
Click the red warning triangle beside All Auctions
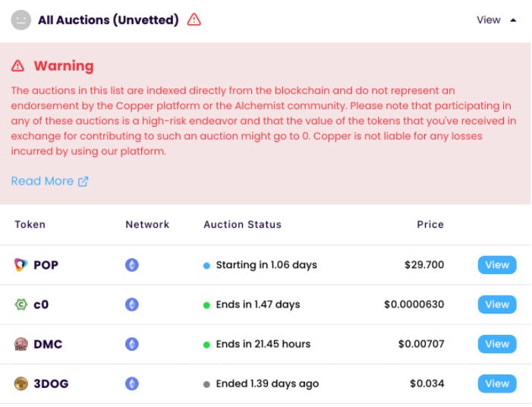194,20
